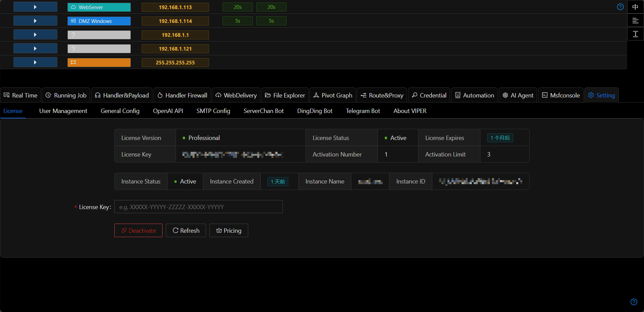Open the Handler&Payload tab
This screenshot has height=312, width=644.
[x=122, y=95]
